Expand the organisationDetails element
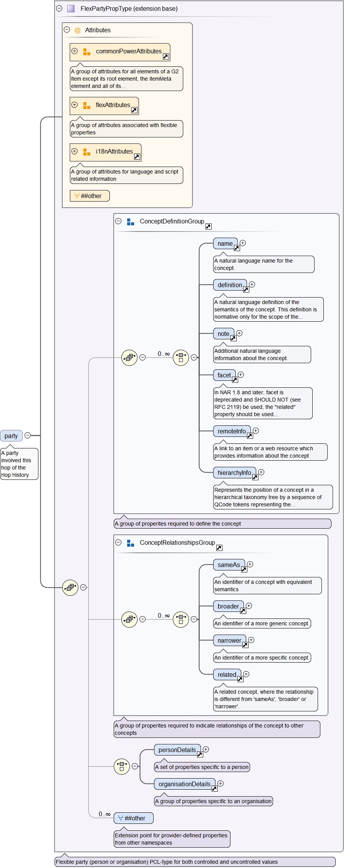Viewport: 353px width, 868px height. [x=220, y=784]
